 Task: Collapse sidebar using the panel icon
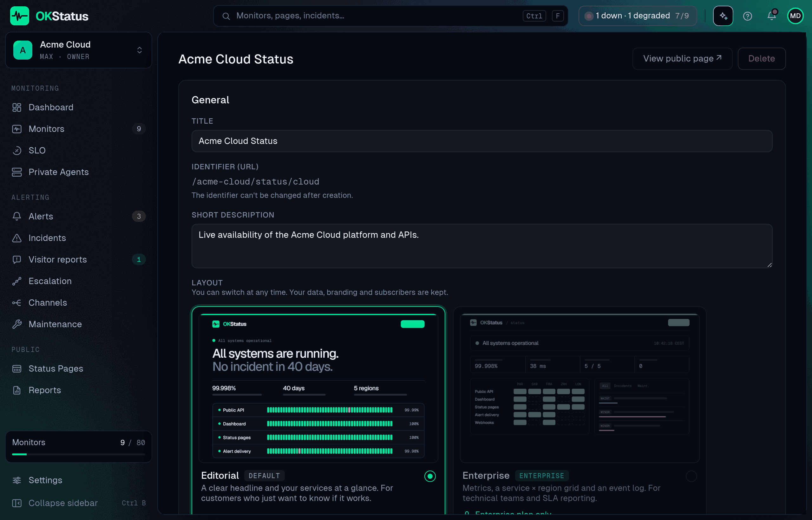(16, 503)
